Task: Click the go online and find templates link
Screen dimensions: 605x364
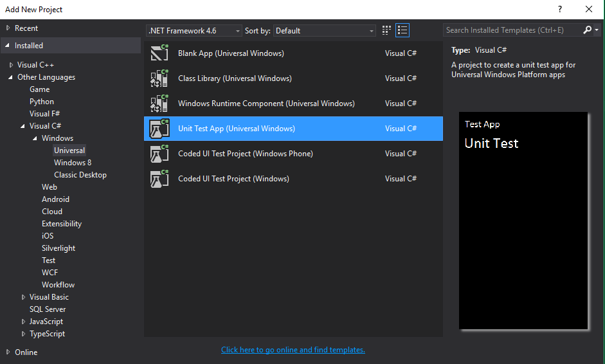Action: click(x=293, y=350)
